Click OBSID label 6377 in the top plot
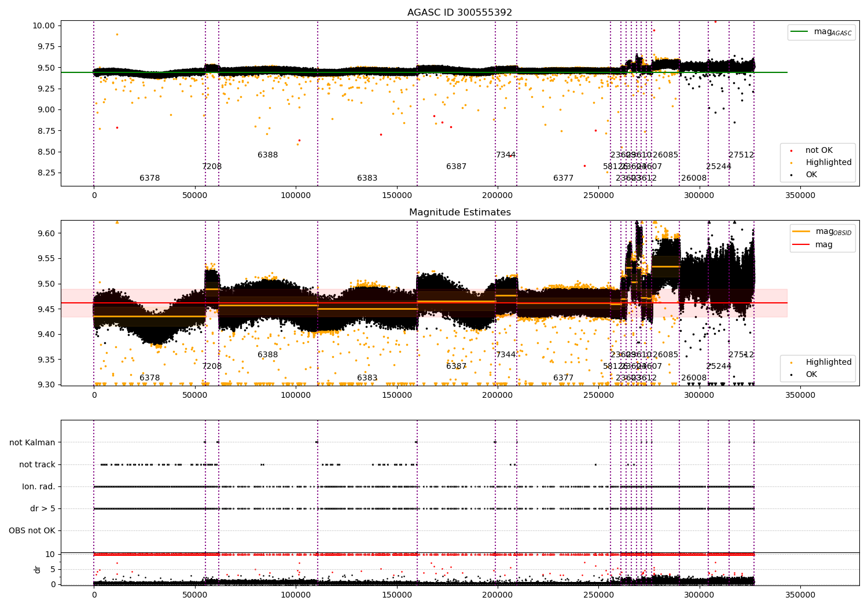This screenshot has height=608, width=868. tap(563, 178)
